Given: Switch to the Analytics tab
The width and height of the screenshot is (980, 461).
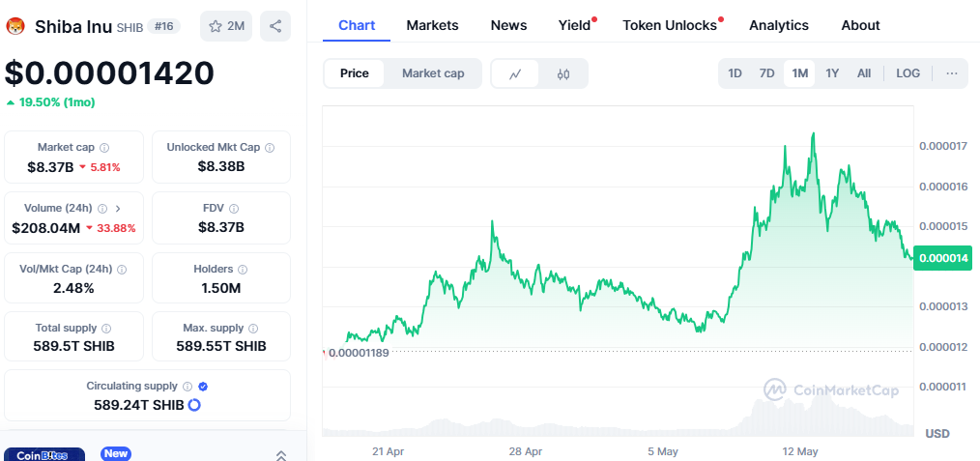Looking at the screenshot, I should 779,25.
